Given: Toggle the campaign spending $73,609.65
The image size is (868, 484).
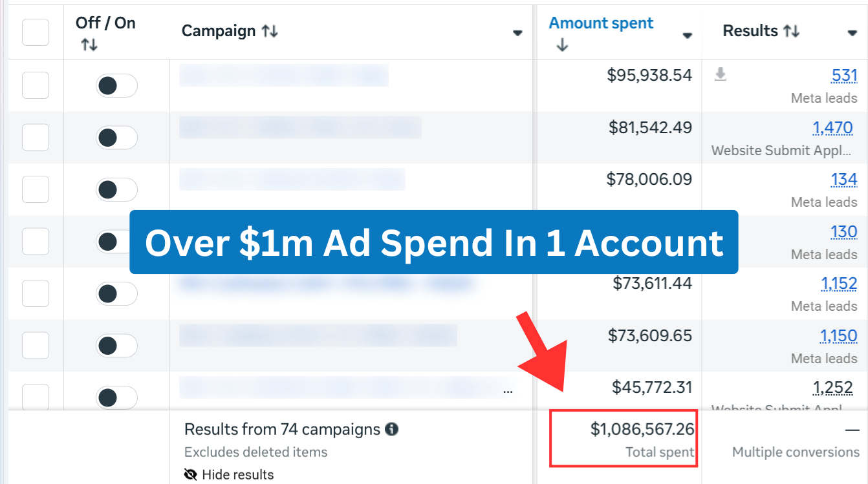Looking at the screenshot, I should tap(116, 346).
